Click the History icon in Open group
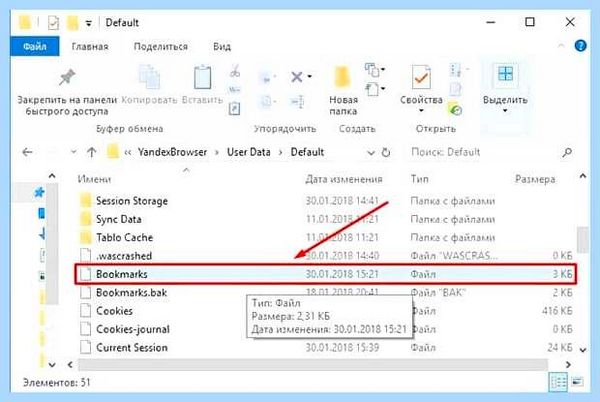This screenshot has width=600, height=402. [455, 109]
